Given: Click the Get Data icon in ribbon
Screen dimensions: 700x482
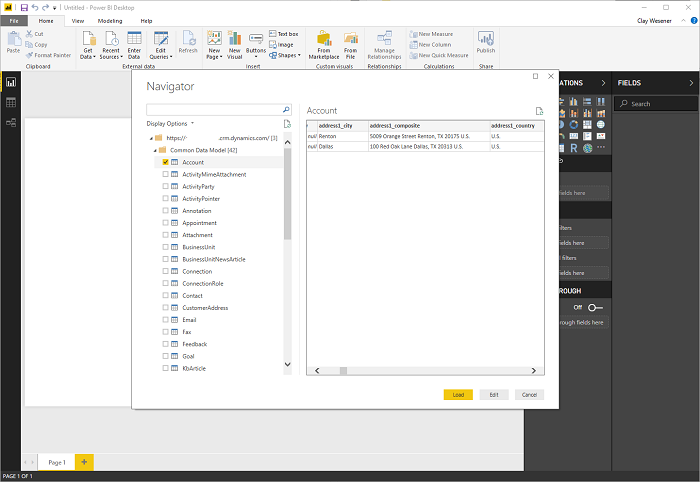Looking at the screenshot, I should coord(88,41).
